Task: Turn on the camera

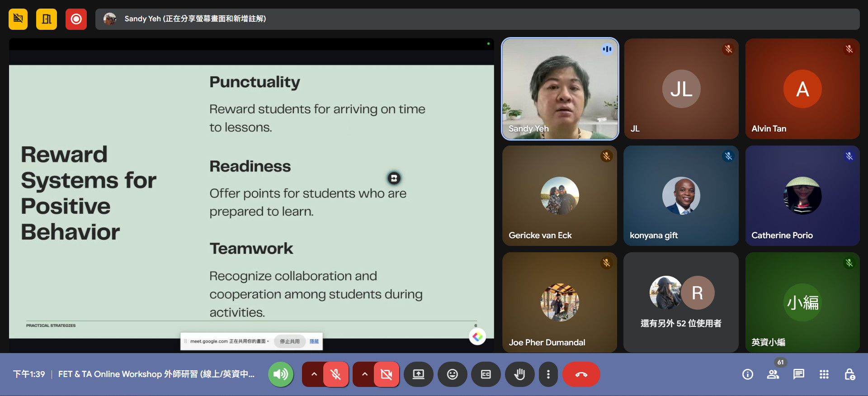Action: 387,374
